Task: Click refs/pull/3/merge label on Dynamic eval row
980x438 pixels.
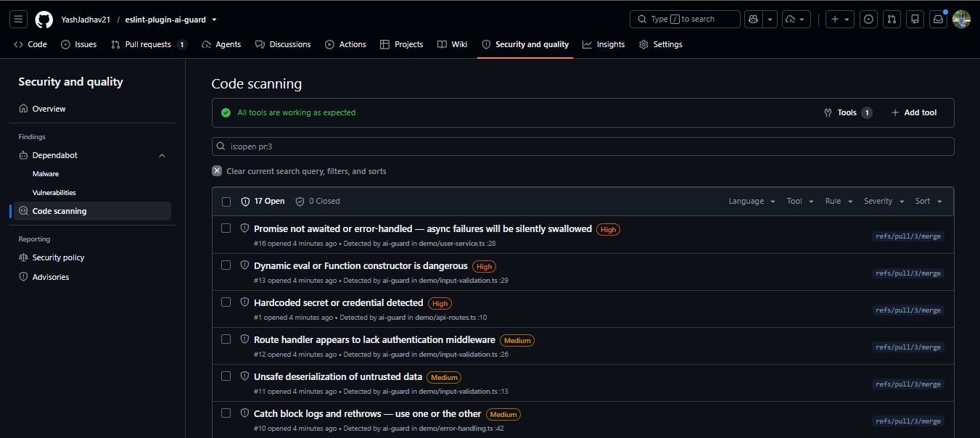Action: [x=908, y=273]
